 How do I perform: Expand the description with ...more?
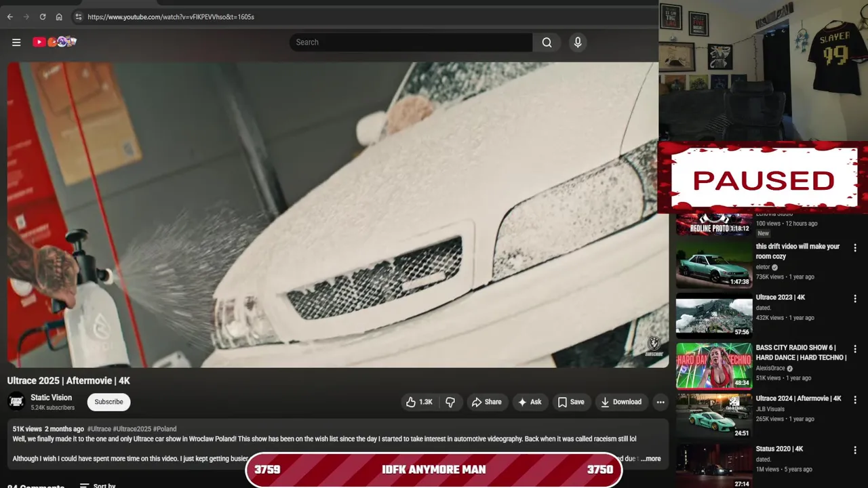click(650, 459)
